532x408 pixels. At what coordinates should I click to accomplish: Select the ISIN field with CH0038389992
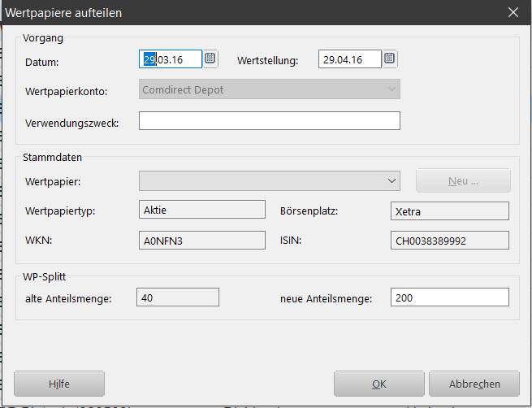pos(449,241)
